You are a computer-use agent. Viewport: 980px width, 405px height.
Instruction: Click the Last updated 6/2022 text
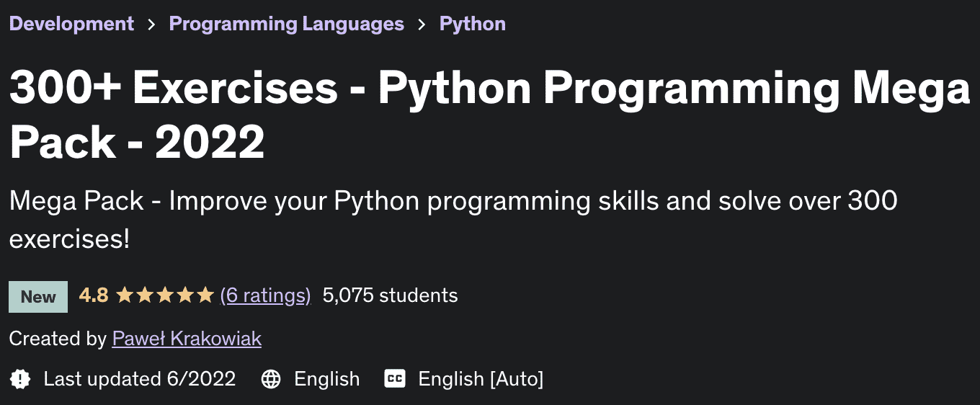pos(140,379)
